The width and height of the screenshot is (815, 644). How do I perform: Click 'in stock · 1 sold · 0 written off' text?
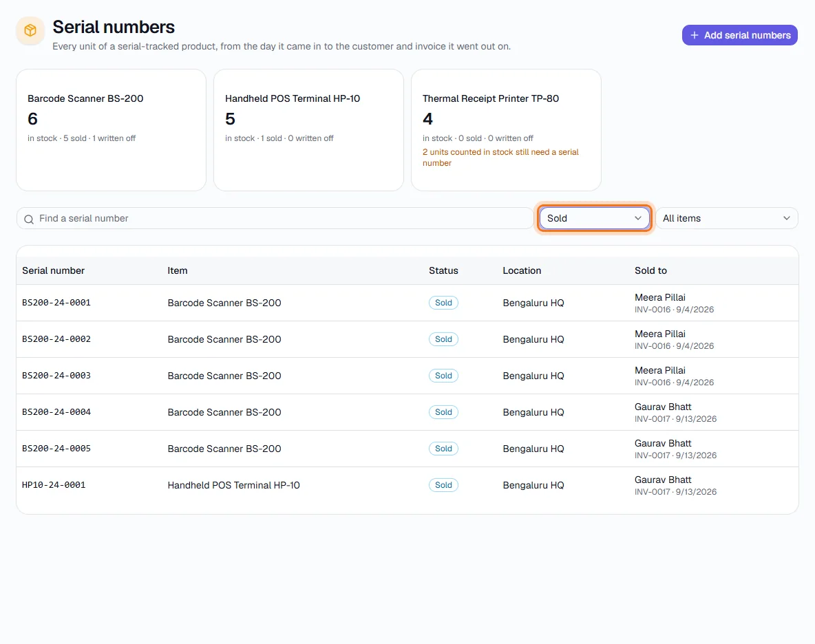279,138
